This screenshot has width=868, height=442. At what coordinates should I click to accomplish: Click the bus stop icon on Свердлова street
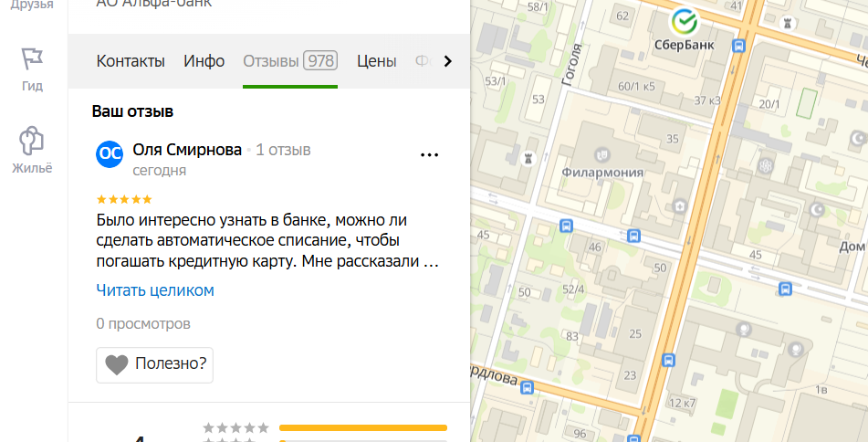pos(527,388)
